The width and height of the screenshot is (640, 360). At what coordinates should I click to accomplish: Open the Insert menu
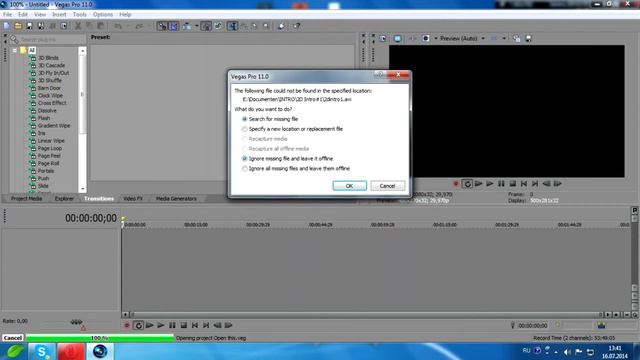click(59, 14)
